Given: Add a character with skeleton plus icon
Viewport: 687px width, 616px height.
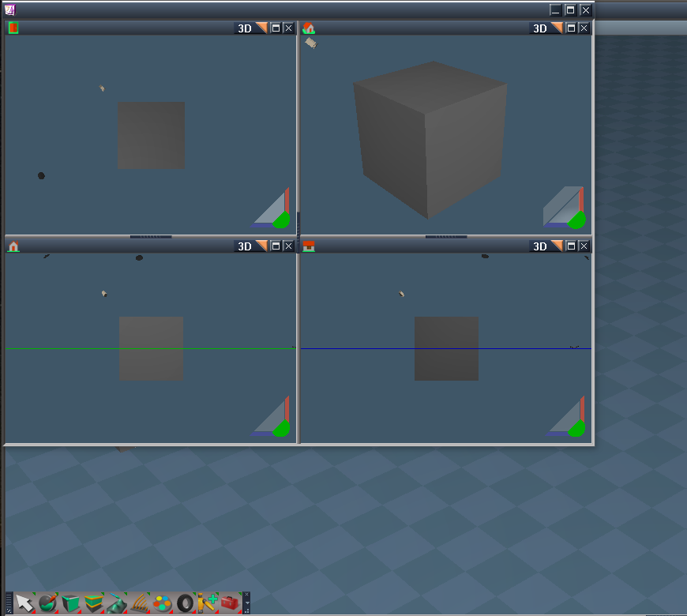Looking at the screenshot, I should click(x=208, y=603).
